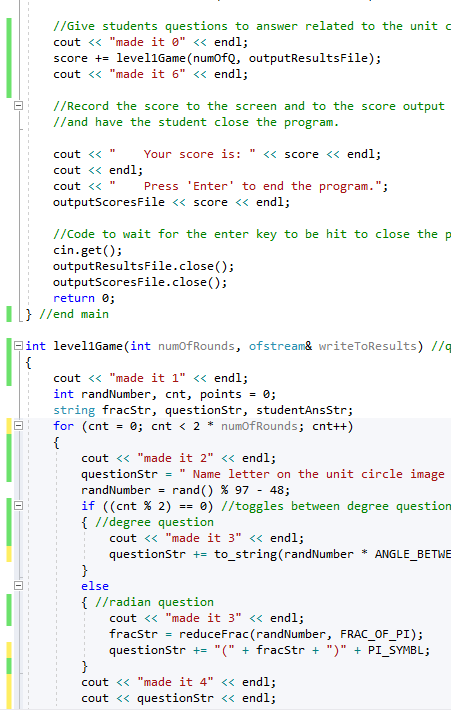
Task: Click the outputResultsFile.close() statement
Action: [144, 266]
